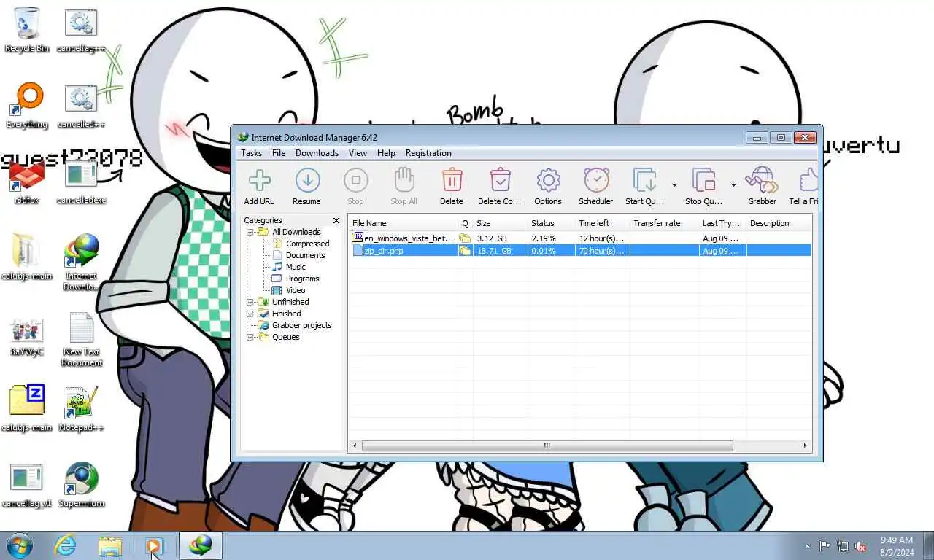Click the 3.12 GB size cell
Screen dimensions: 934x560
tap(492, 238)
